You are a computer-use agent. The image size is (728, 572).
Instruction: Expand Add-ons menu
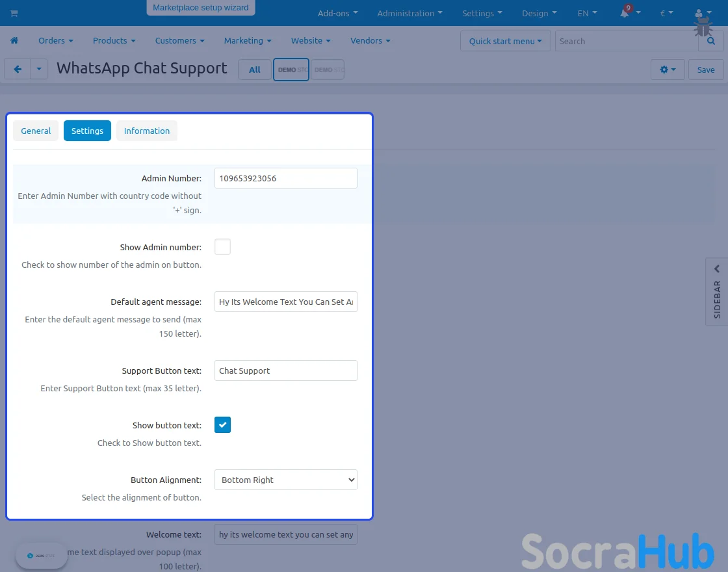(x=337, y=13)
